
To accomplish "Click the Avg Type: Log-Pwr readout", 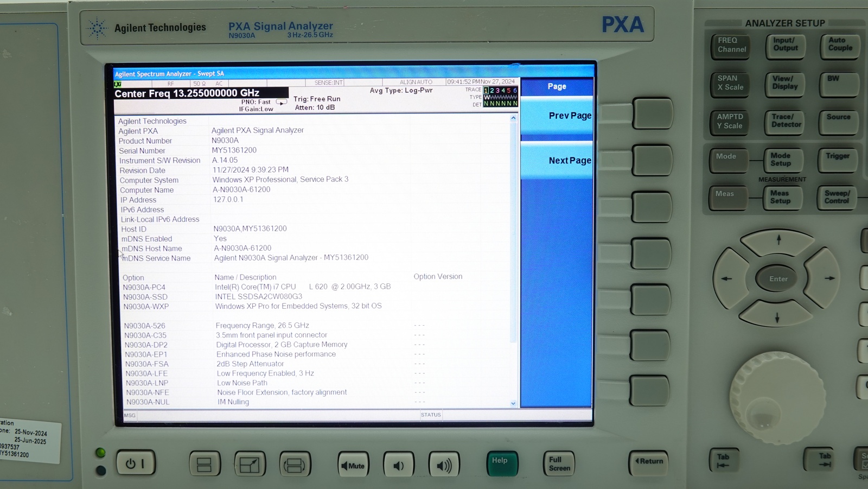I will click(401, 91).
